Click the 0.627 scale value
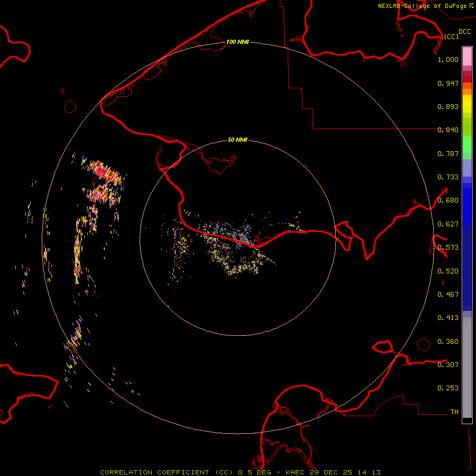The width and height of the screenshot is (476, 476). pyautogui.click(x=448, y=224)
